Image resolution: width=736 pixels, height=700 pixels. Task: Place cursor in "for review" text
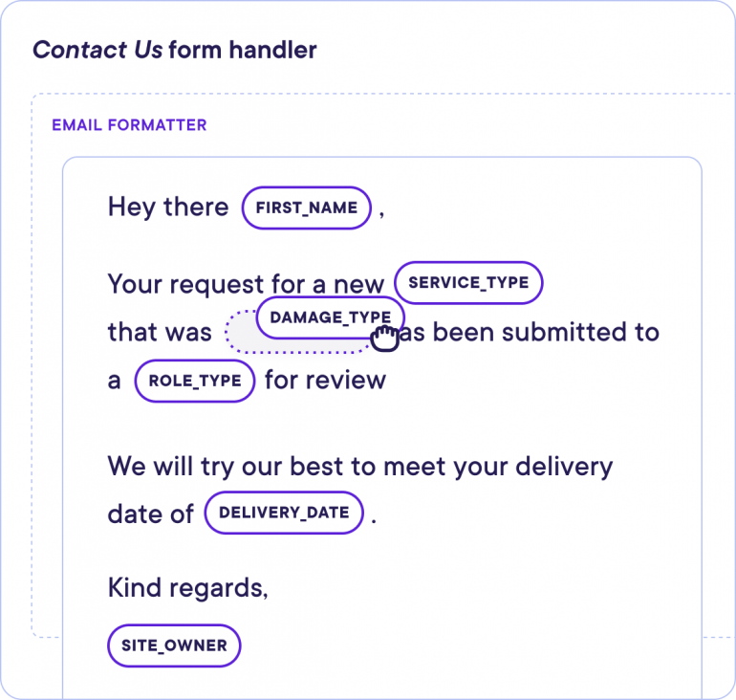[x=325, y=381]
